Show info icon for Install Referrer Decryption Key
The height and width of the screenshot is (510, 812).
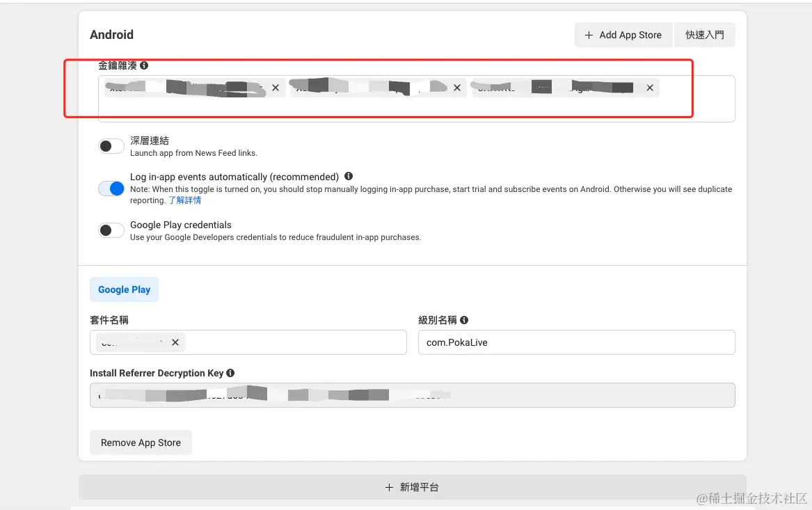(x=230, y=373)
